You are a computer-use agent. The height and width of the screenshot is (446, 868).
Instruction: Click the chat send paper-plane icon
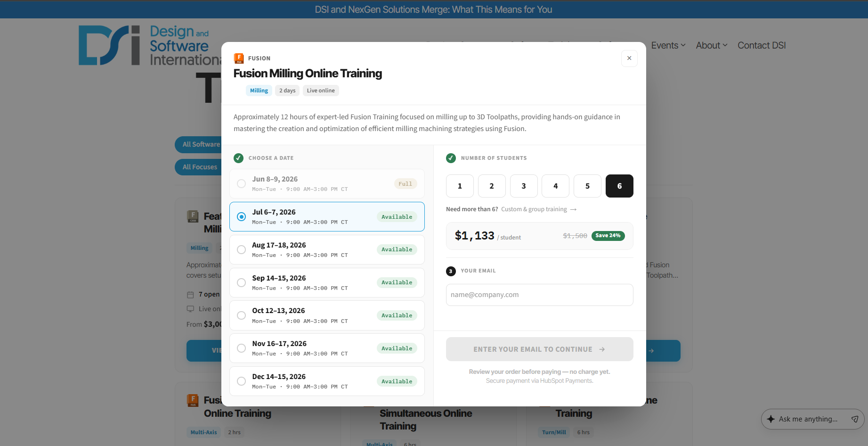pos(855,419)
